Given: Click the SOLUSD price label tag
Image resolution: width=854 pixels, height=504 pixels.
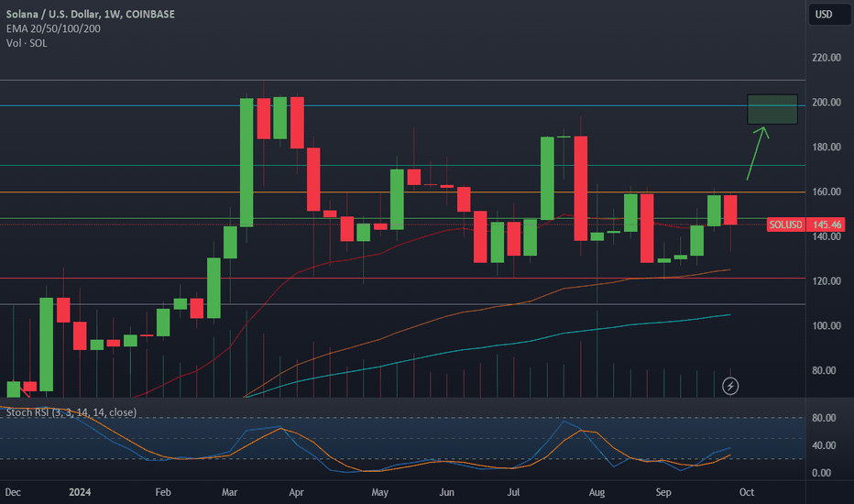Looking at the screenshot, I should pyautogui.click(x=785, y=225).
